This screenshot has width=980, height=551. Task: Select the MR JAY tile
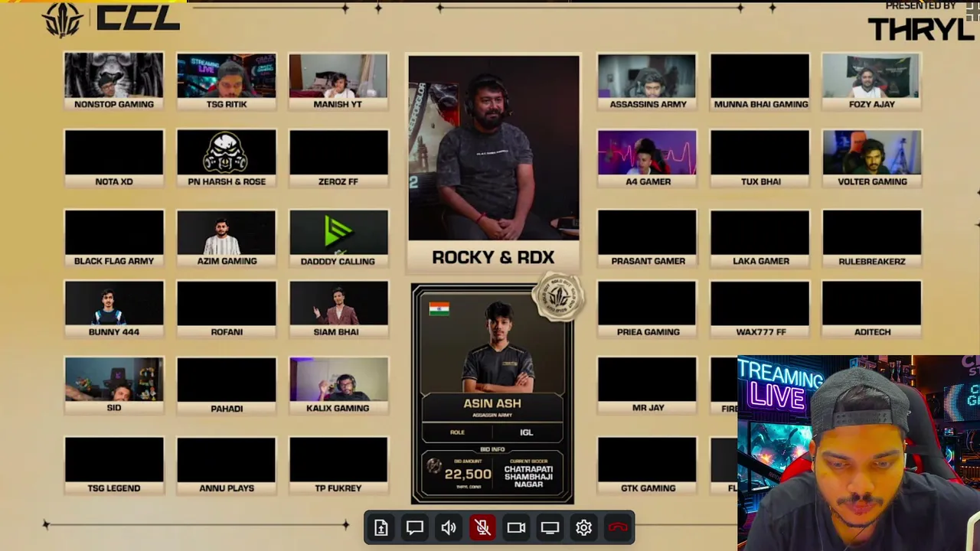tap(648, 386)
